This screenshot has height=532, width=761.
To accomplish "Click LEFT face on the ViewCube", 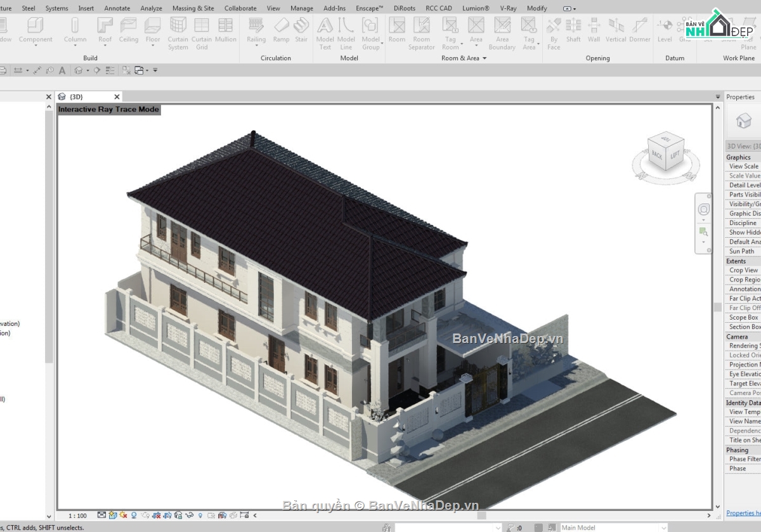I will tap(674, 154).
